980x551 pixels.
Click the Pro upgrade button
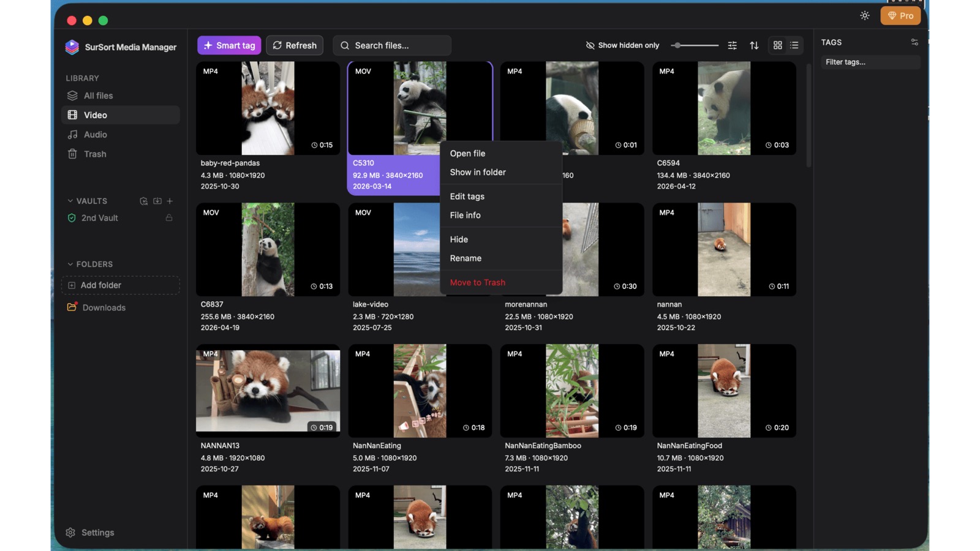pyautogui.click(x=900, y=16)
